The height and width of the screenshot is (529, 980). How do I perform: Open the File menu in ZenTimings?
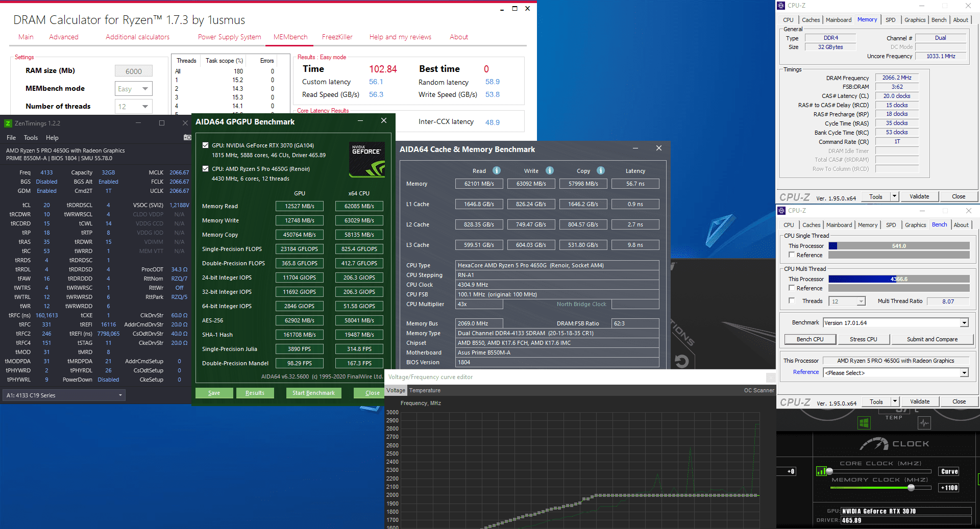coord(11,138)
